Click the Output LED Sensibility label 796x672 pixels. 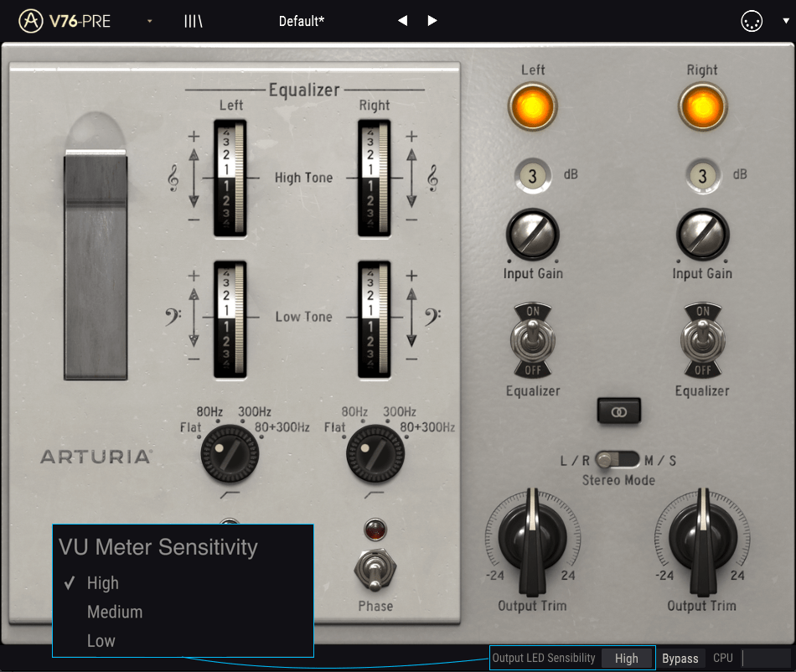click(x=544, y=658)
